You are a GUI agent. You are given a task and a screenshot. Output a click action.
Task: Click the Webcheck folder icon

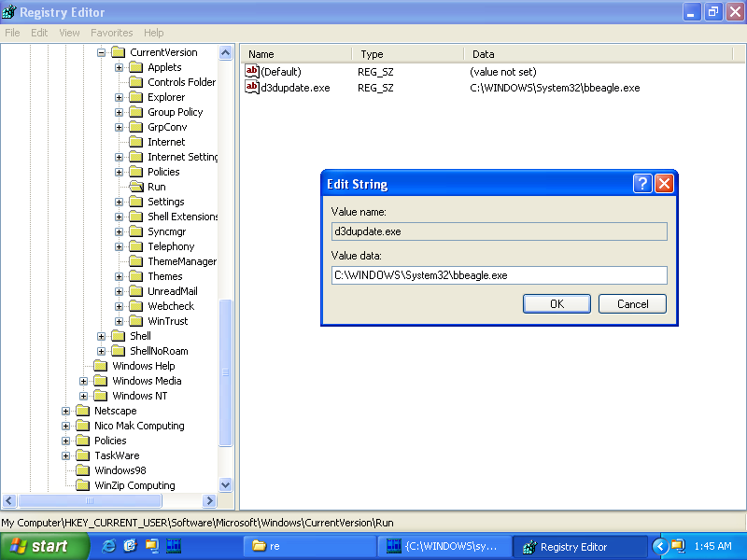136,306
